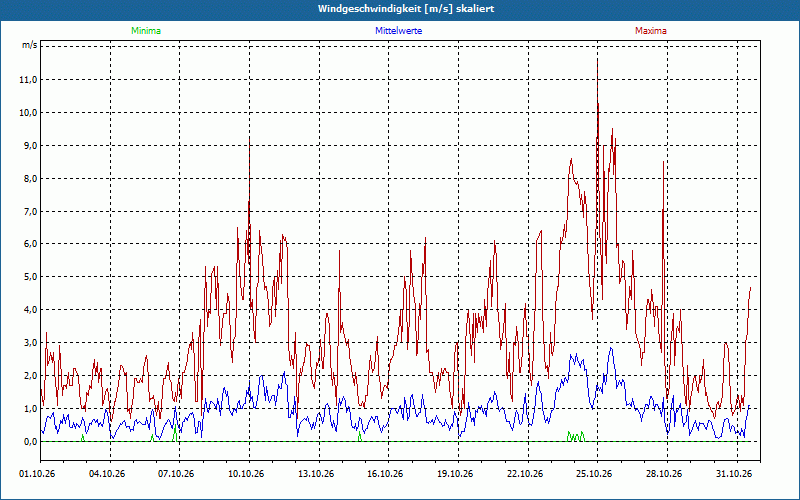Click the green Minima spike at 07.10.26

coord(176,433)
